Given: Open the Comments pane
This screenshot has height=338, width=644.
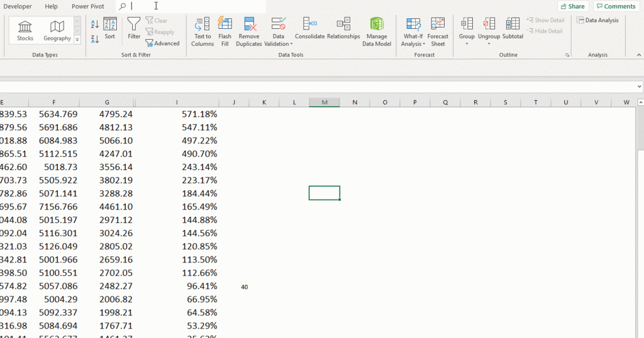Looking at the screenshot, I should (616, 6).
